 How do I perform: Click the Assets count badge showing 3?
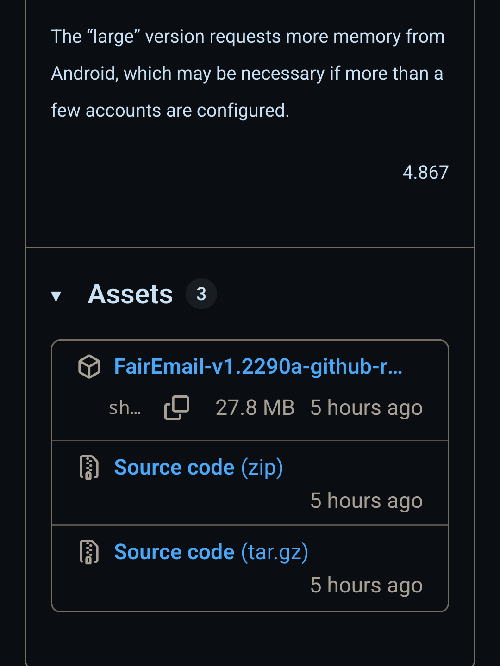[201, 293]
